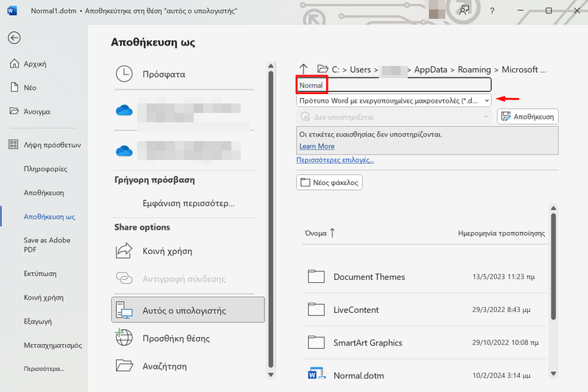Sort by Ημερομηνία τροποποίησης column
The width and height of the screenshot is (588, 392).
tap(502, 234)
